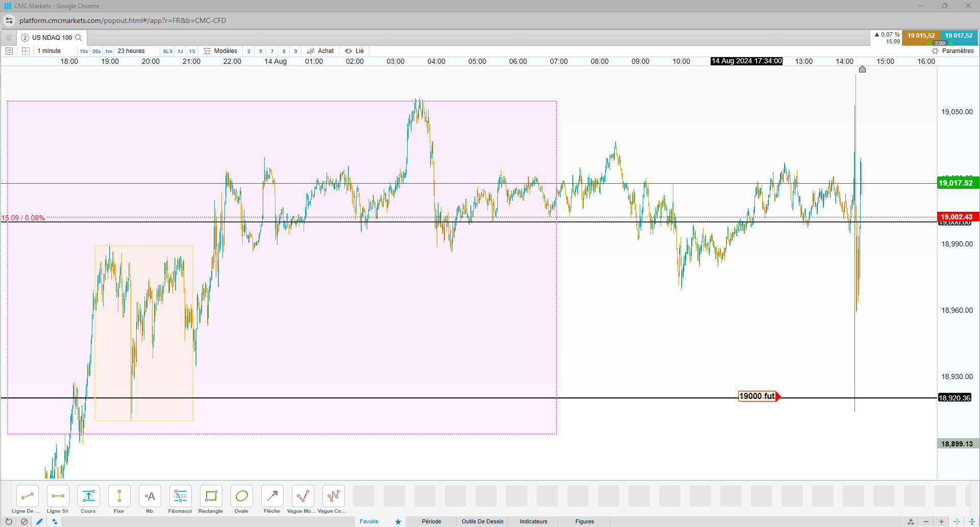Select the 1J range shortcut

[x=180, y=51]
